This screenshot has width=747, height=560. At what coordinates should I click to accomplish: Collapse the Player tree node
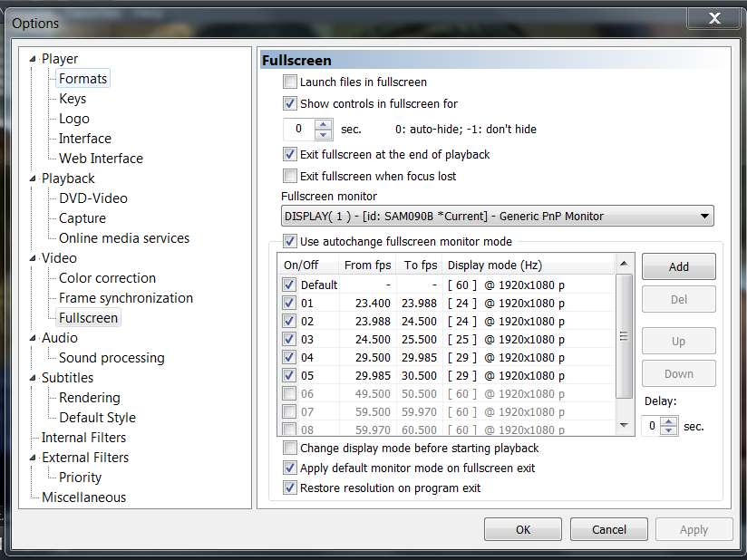coord(33,59)
